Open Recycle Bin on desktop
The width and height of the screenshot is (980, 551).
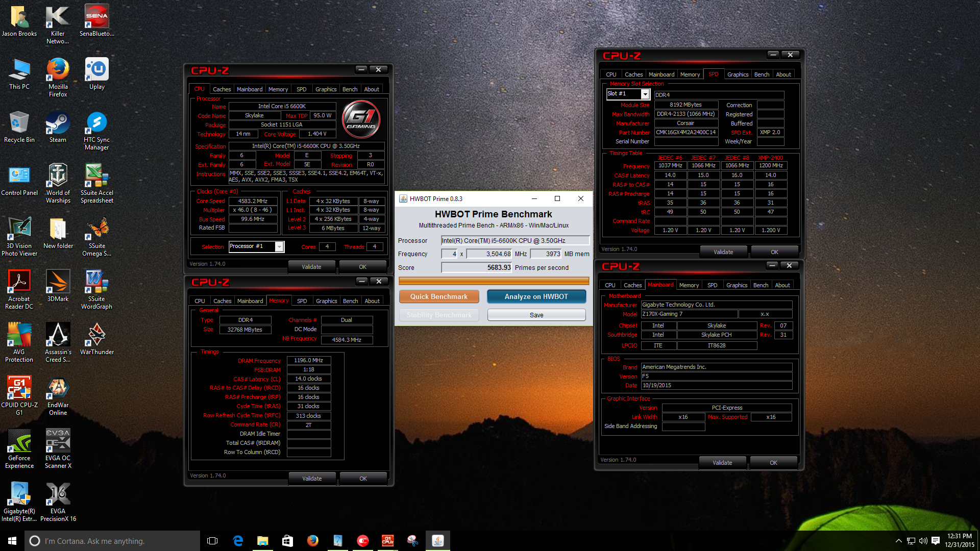pyautogui.click(x=19, y=127)
